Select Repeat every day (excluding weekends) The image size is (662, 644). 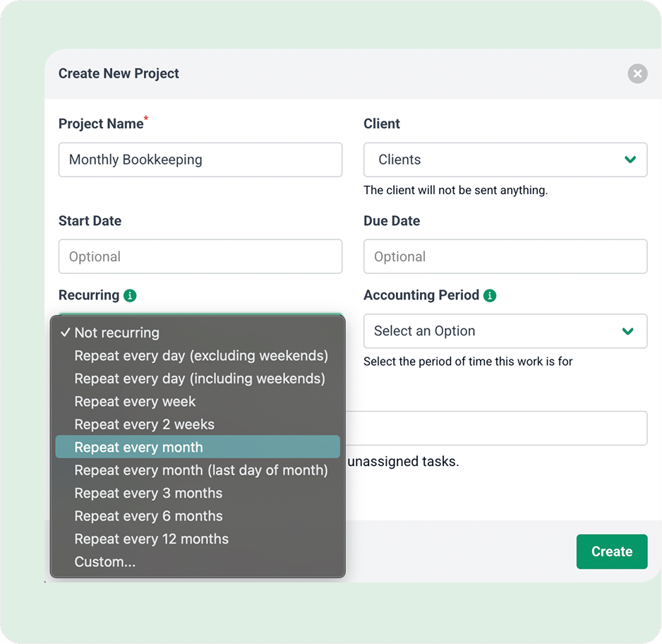click(198, 356)
